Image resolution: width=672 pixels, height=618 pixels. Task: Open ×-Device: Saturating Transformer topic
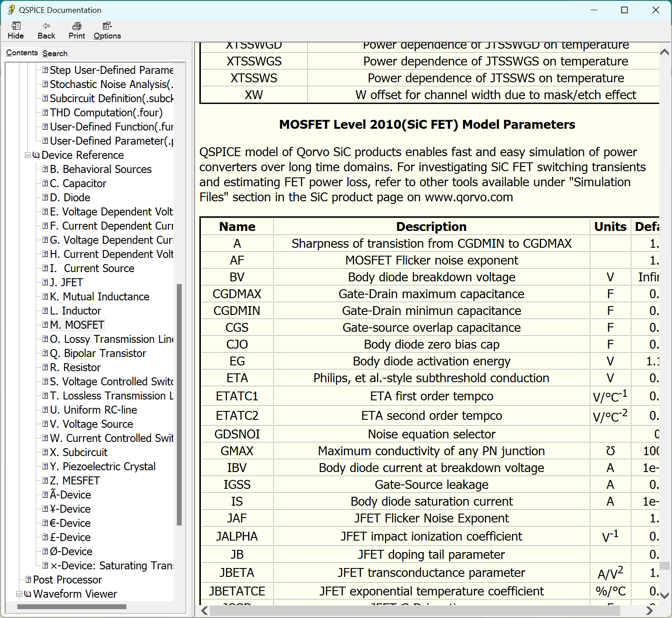coord(111,566)
